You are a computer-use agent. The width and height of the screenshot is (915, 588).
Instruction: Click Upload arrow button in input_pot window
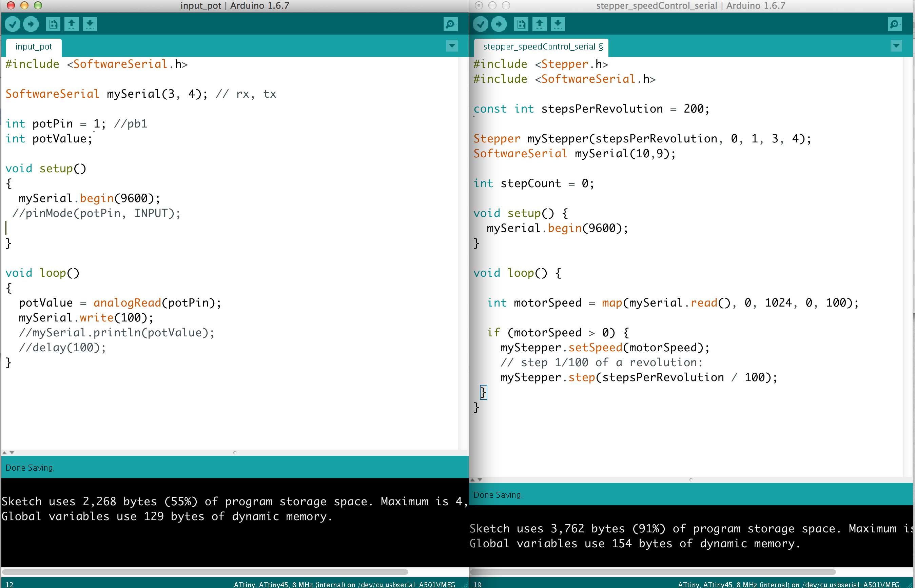pos(31,24)
